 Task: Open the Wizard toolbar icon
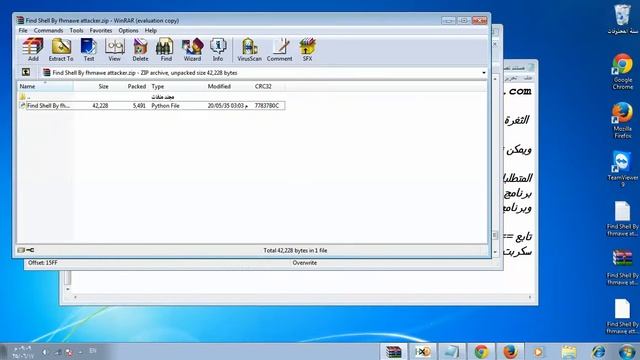tap(192, 49)
